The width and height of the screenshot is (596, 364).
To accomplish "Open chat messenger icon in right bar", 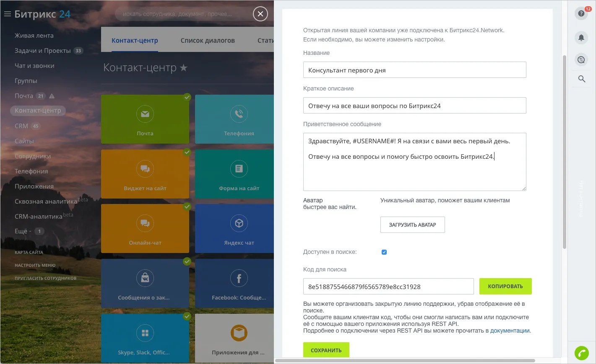I will (x=581, y=60).
